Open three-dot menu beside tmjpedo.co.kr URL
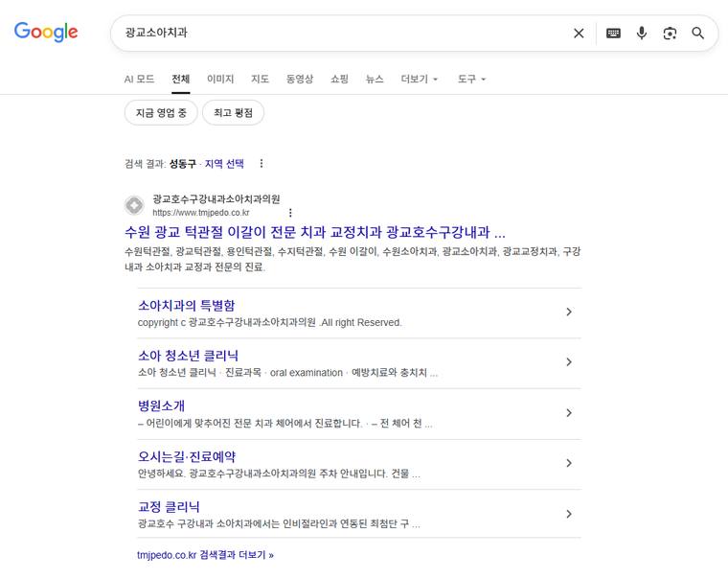The image size is (728, 579). 290,213
